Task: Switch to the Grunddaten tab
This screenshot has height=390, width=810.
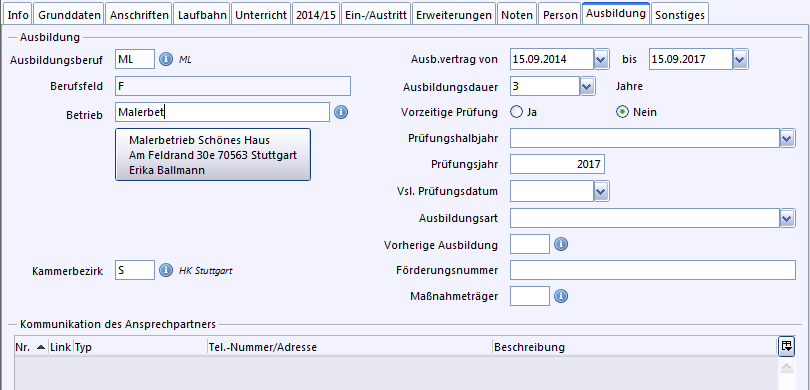Action: click(x=69, y=15)
